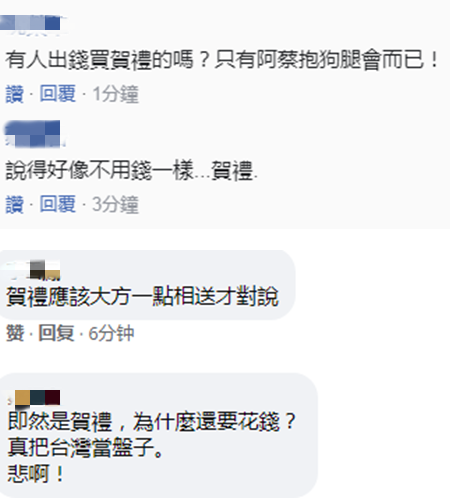The height and width of the screenshot is (501, 450).
Task: Open the 6分钟 timestamp link
Action: click(111, 333)
